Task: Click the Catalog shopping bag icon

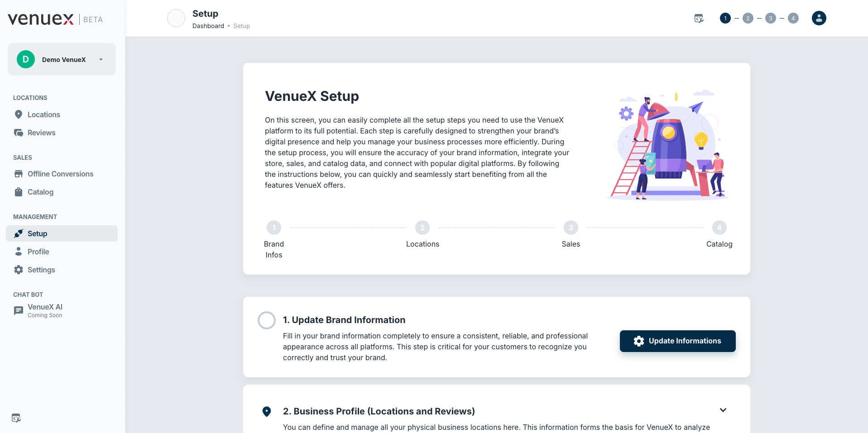Action: click(x=19, y=192)
